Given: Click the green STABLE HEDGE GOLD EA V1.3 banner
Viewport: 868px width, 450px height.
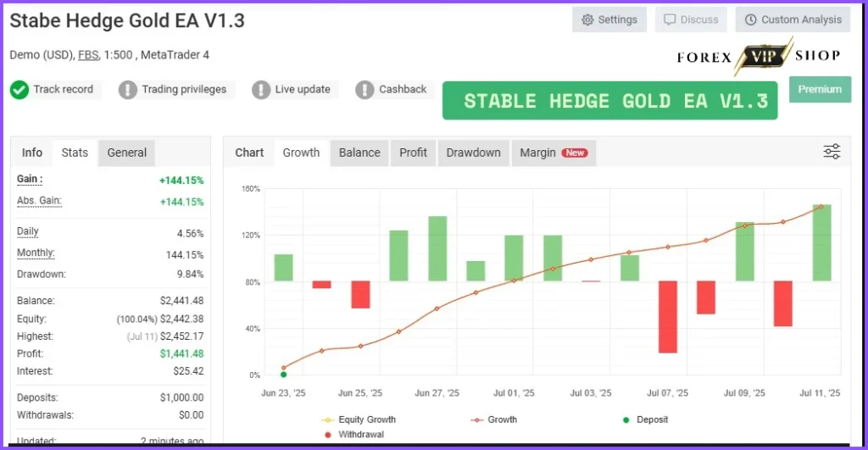Looking at the screenshot, I should (610, 101).
